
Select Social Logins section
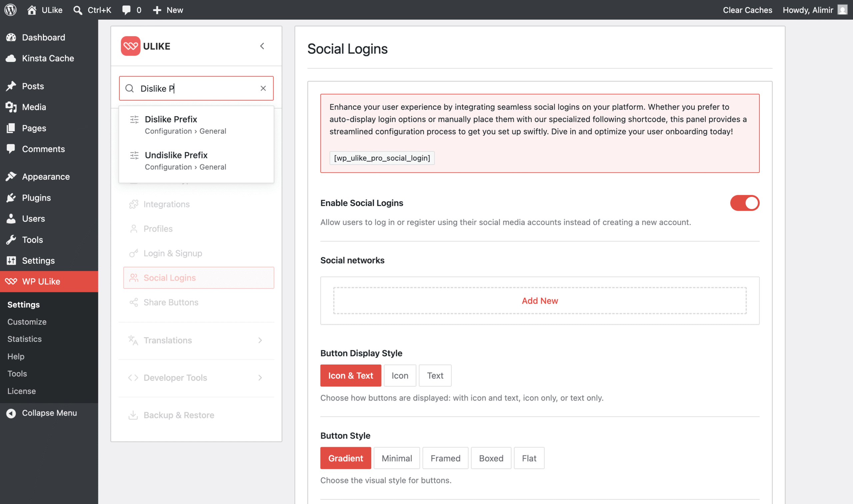click(199, 278)
